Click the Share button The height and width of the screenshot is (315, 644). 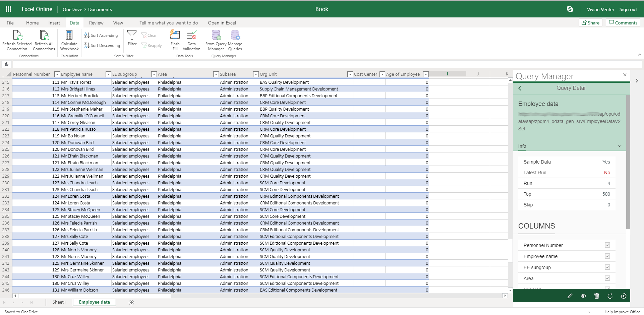[x=590, y=22]
